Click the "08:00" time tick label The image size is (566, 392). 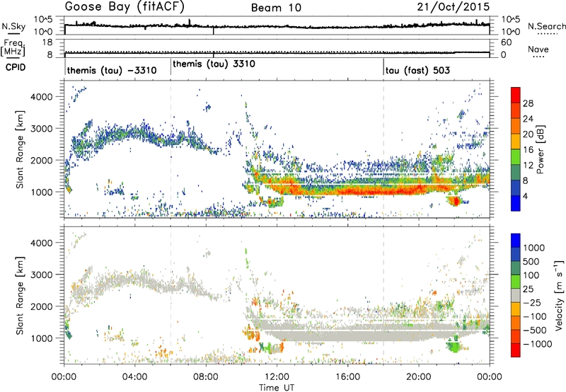click(206, 377)
